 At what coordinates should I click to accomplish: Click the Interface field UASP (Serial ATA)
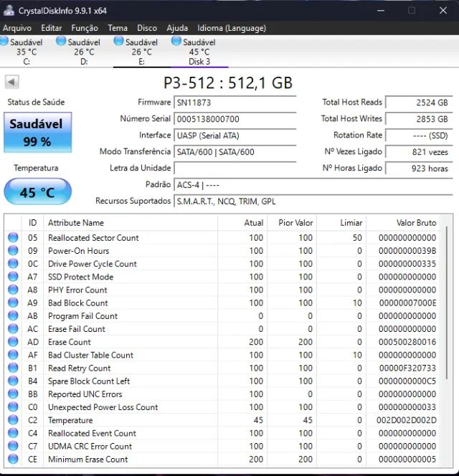(x=235, y=135)
